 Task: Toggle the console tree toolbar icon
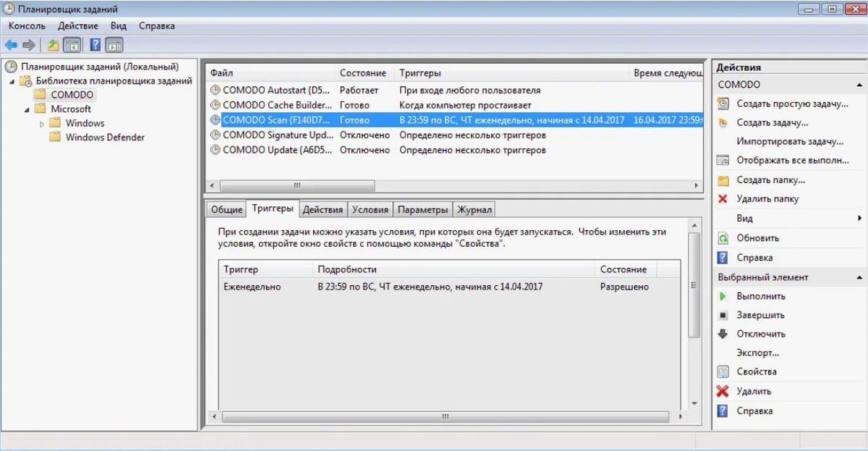point(72,45)
